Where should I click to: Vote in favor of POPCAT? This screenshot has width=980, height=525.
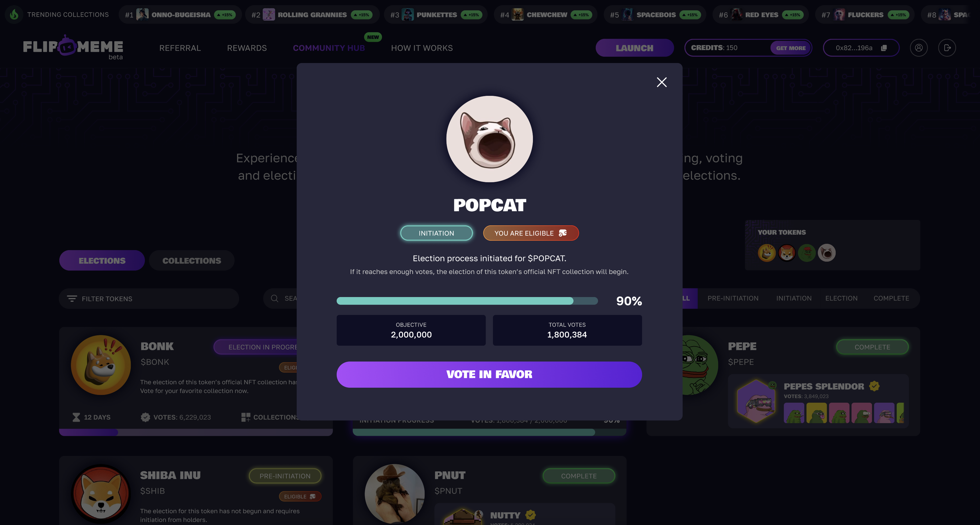[489, 375]
